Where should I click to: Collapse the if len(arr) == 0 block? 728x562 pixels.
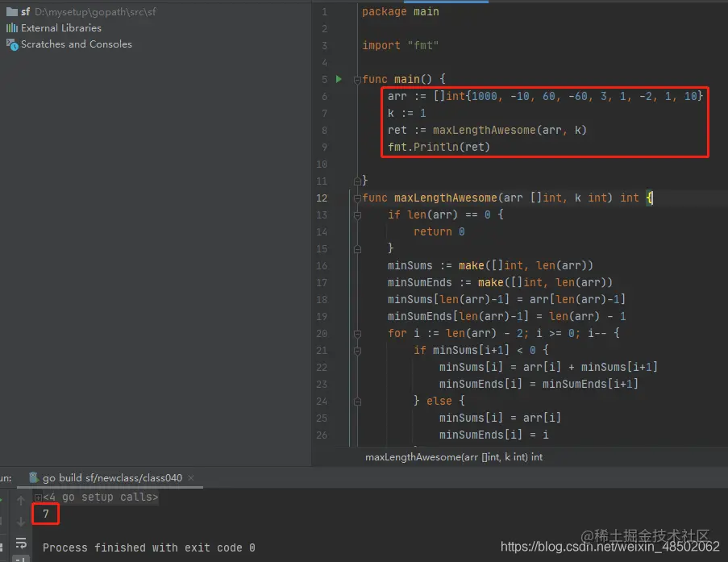tap(357, 215)
